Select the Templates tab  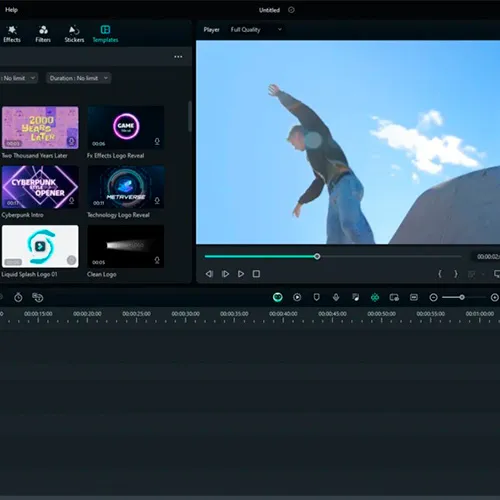[105, 34]
